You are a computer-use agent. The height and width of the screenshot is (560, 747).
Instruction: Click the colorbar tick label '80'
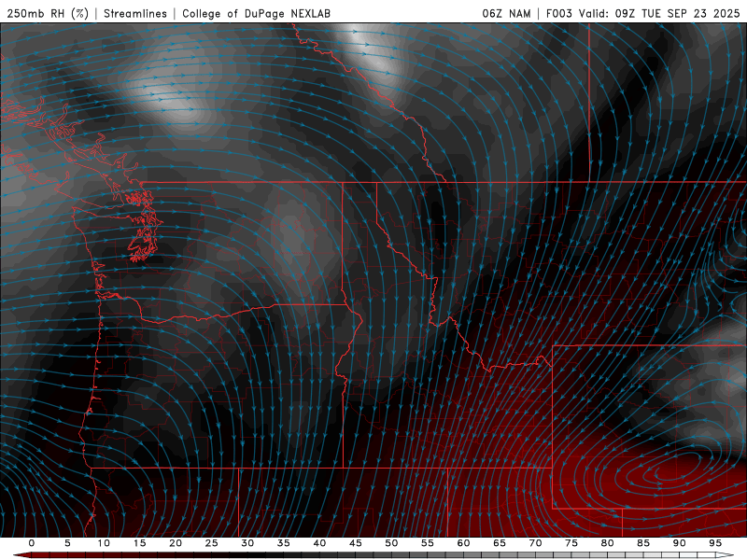pos(608,543)
